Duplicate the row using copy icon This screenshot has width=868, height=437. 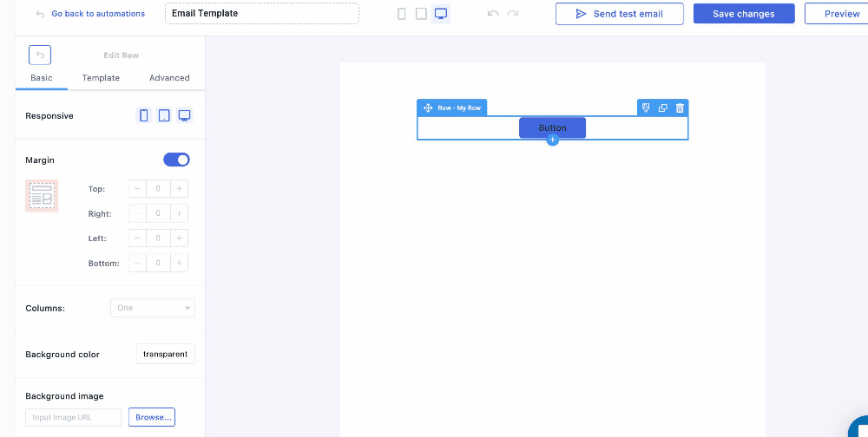click(662, 108)
